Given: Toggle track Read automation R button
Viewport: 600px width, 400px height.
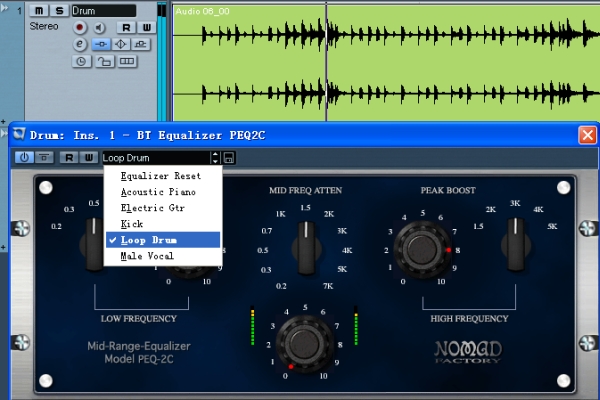Looking at the screenshot, I should pyautogui.click(x=126, y=28).
